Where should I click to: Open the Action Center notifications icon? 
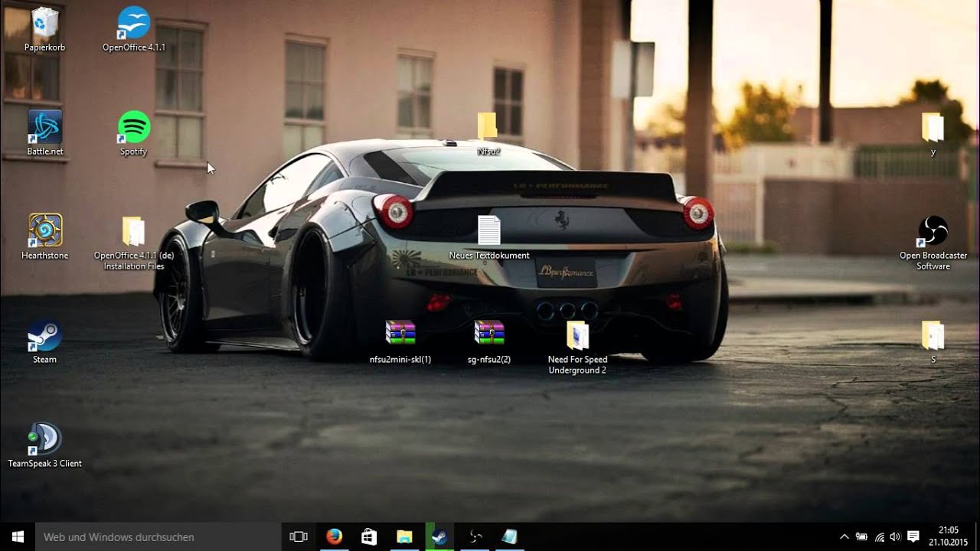pos(913,536)
